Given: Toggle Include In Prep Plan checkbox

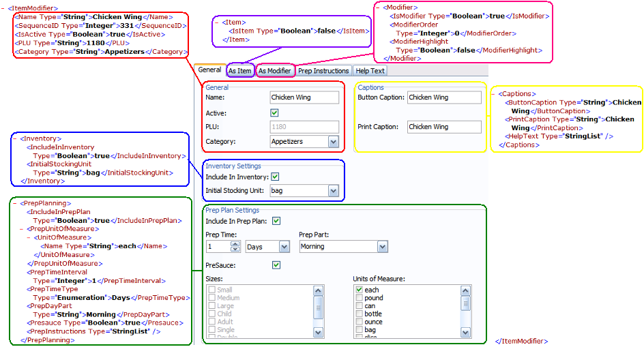Looking at the screenshot, I should [276, 221].
